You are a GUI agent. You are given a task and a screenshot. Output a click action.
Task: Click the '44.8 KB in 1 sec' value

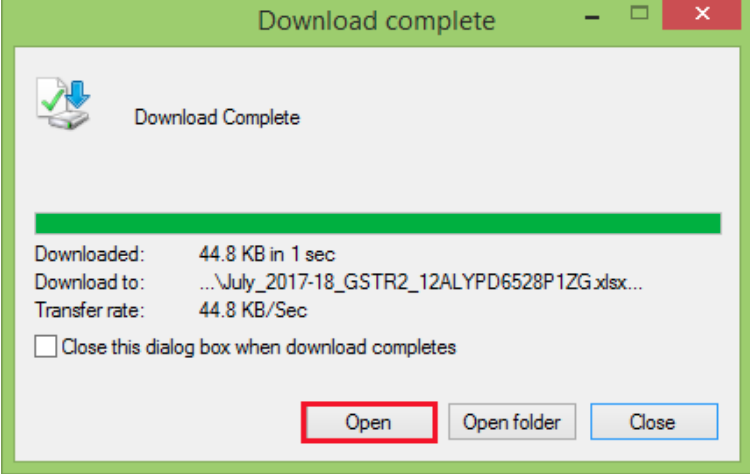tap(267, 254)
